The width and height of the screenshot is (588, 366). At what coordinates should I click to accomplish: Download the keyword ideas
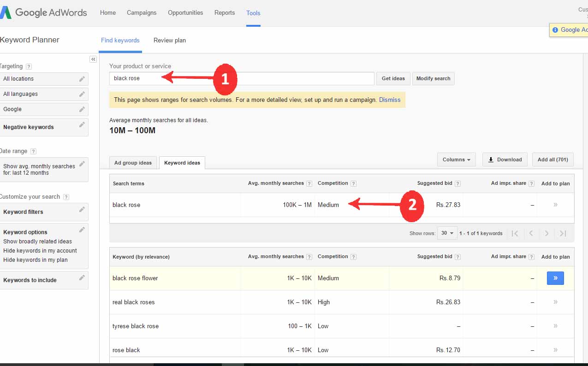(505, 159)
